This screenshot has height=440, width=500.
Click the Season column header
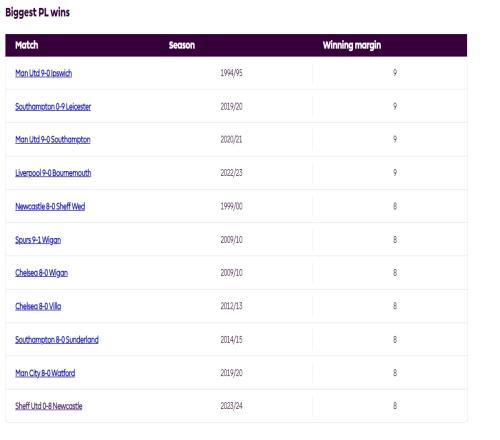182,45
